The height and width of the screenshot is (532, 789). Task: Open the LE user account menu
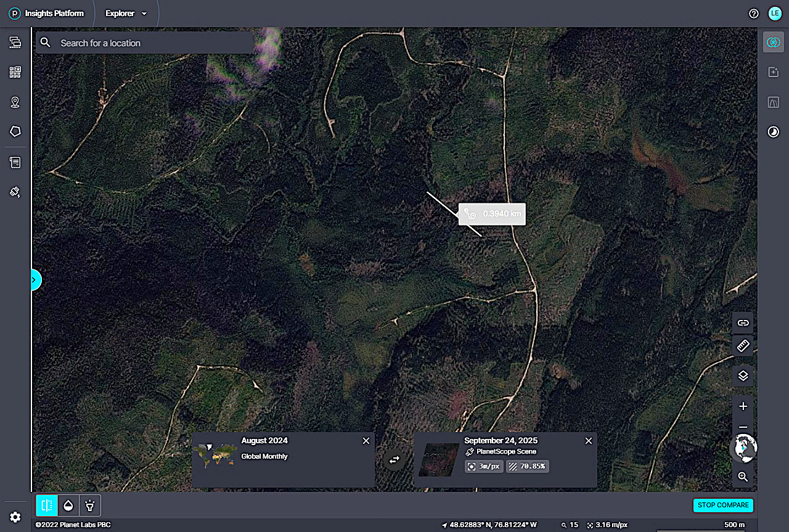click(774, 14)
